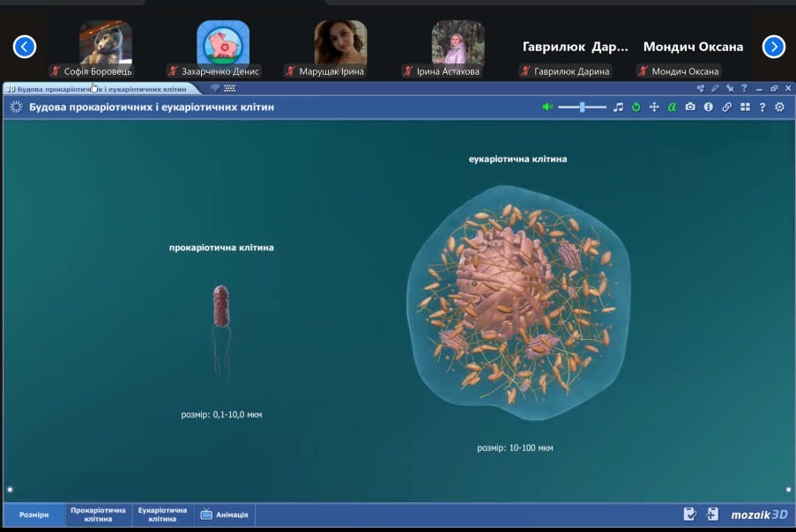Open the info panel icon
Viewport: 796px width, 532px height.
[x=708, y=107]
